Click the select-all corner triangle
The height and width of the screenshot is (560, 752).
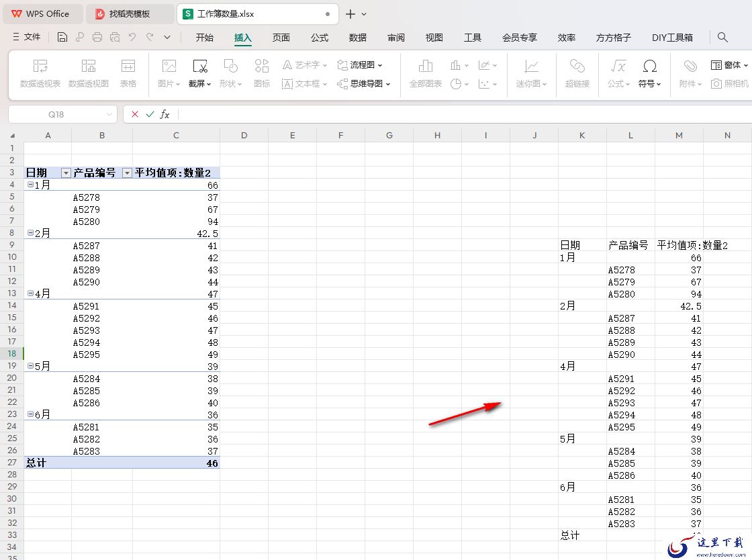coord(12,136)
